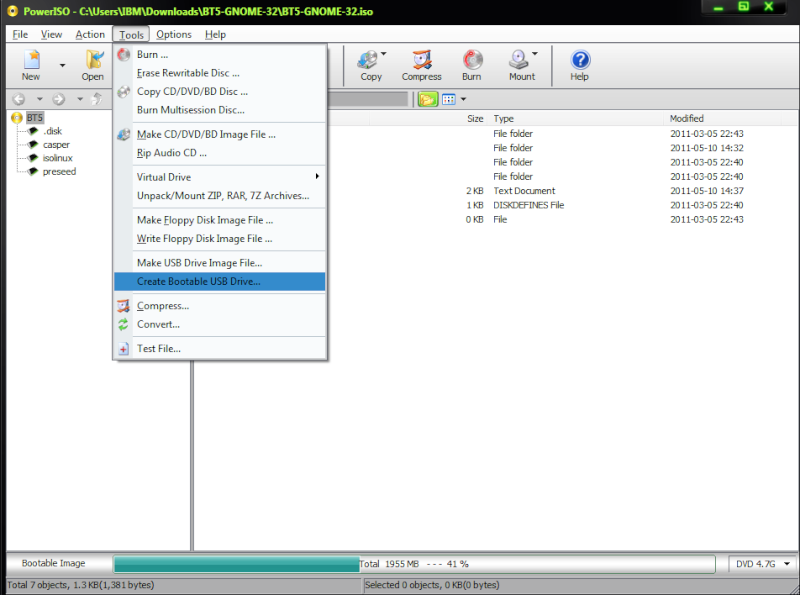Image resolution: width=800 pixels, height=595 pixels.
Task: Click the Open folder toolbar icon
Action: [x=93, y=60]
